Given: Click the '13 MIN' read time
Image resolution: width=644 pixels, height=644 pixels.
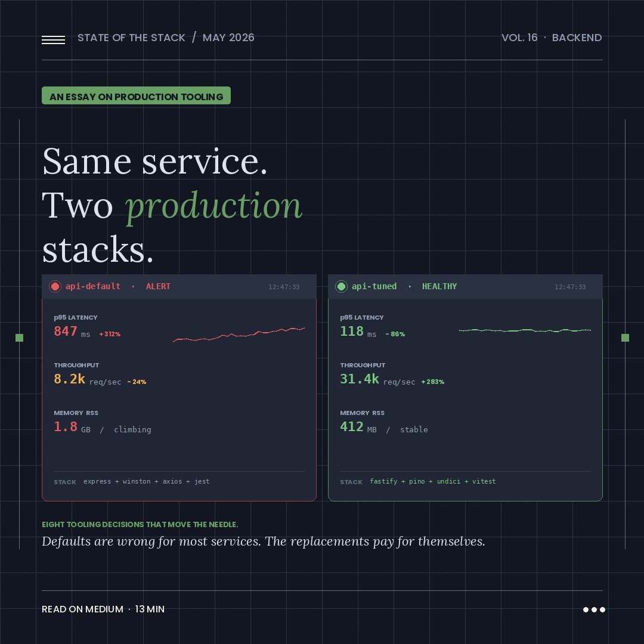Looking at the screenshot, I should pos(150,609).
